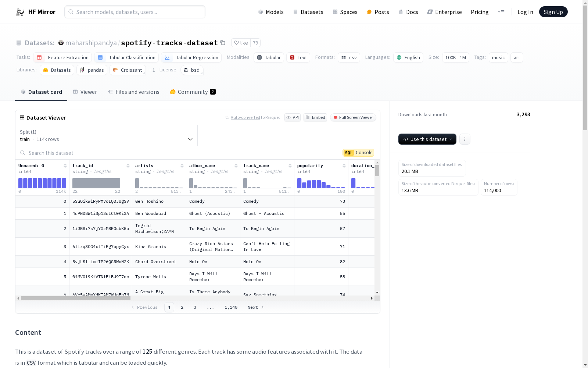The width and height of the screenshot is (588, 368).
Task: Open Models in the top navigation
Action: pos(271,12)
